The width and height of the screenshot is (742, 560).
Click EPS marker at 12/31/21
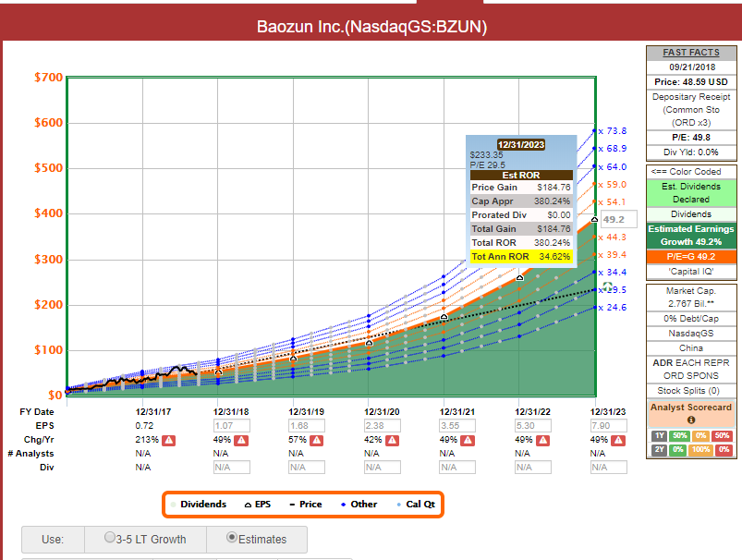pyautogui.click(x=444, y=317)
